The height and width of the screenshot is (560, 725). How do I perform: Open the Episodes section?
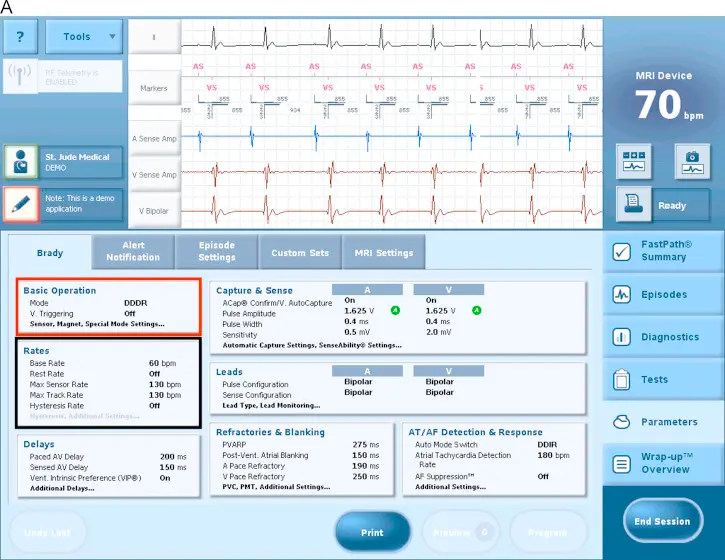663,295
